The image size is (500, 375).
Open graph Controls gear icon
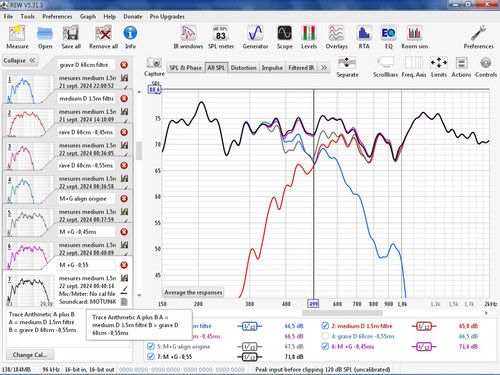coord(486,67)
